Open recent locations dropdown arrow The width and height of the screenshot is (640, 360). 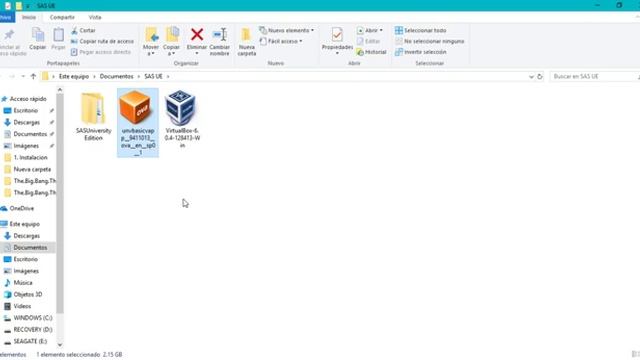pyautogui.click(x=23, y=76)
